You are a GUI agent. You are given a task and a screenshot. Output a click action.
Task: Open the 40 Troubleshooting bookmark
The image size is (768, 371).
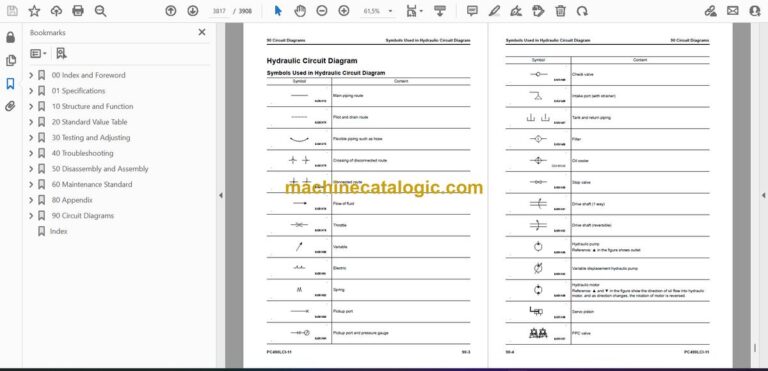point(82,153)
